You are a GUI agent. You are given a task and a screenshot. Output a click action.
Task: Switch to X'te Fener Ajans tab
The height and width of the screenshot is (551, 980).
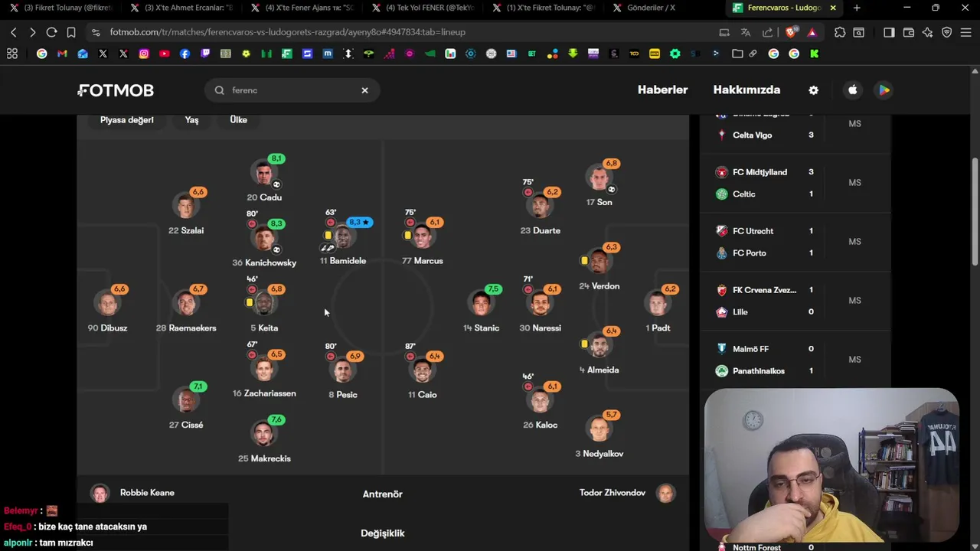(302, 8)
